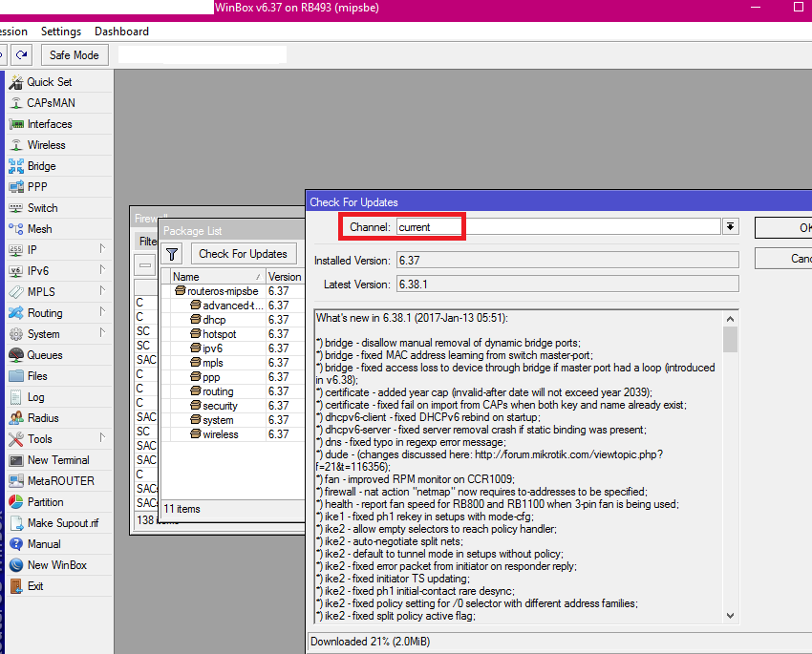Click the Exit icon in sidebar
Image resolution: width=812 pixels, height=654 pixels.
[x=16, y=586]
